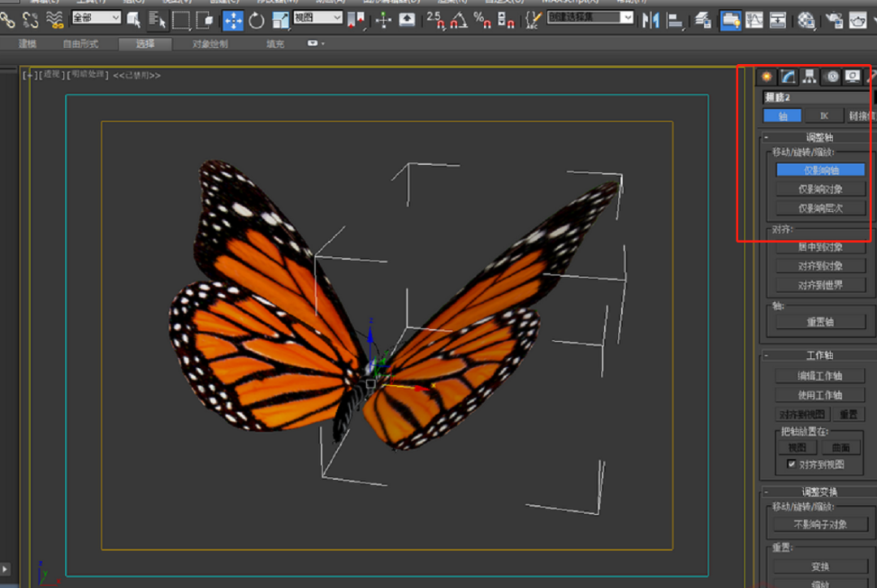Viewport: 877px width, 588px height.
Task: Activate the Select and Rotate tool
Action: (257, 20)
